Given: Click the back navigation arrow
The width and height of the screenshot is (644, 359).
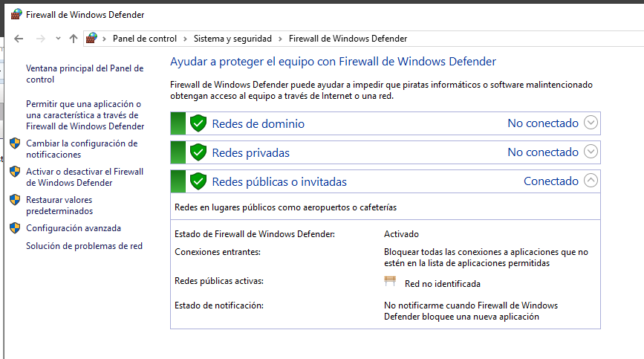Looking at the screenshot, I should tap(19, 39).
